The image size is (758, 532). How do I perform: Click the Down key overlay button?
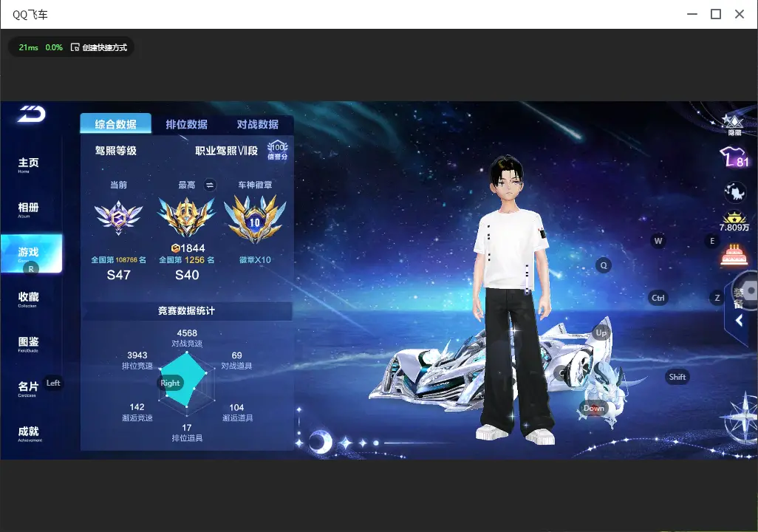click(593, 408)
